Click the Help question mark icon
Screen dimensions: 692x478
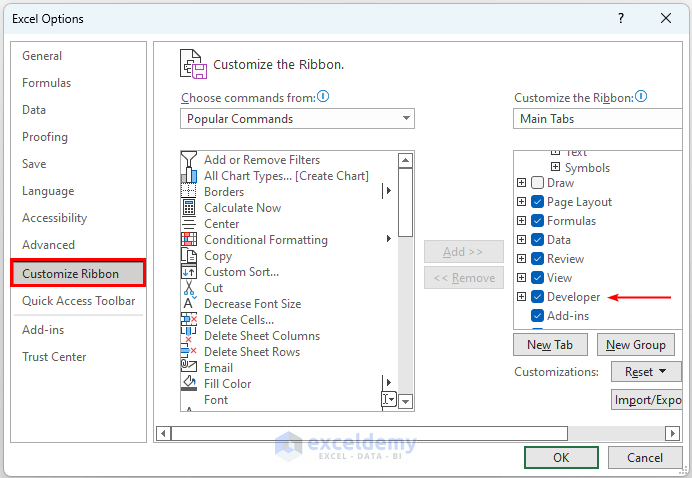coord(621,18)
